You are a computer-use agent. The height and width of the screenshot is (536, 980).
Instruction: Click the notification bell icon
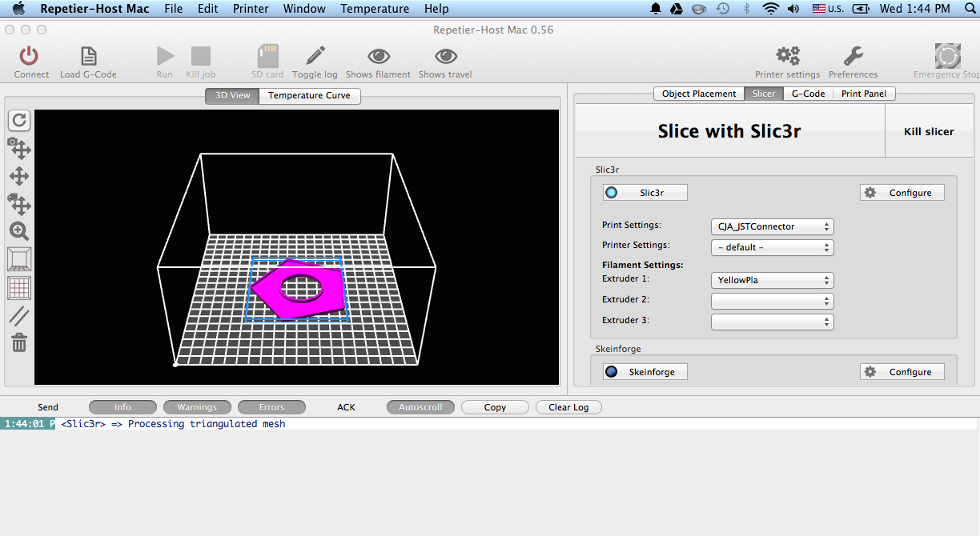click(x=656, y=9)
